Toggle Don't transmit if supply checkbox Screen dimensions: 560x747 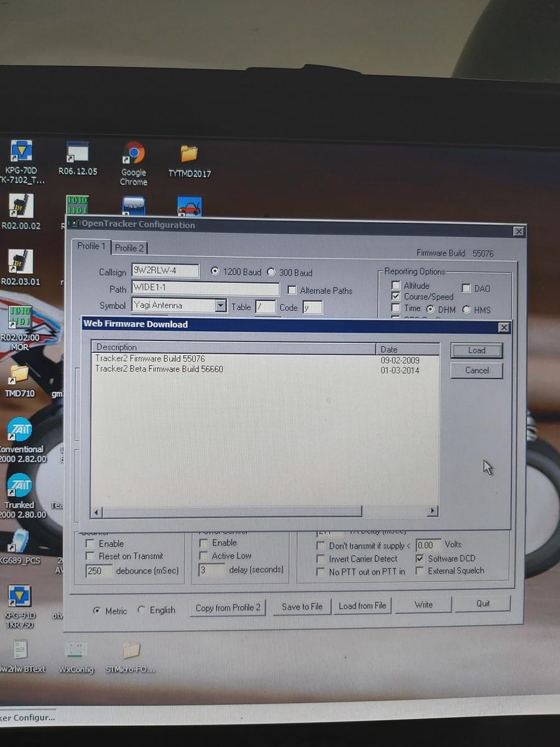click(320, 545)
